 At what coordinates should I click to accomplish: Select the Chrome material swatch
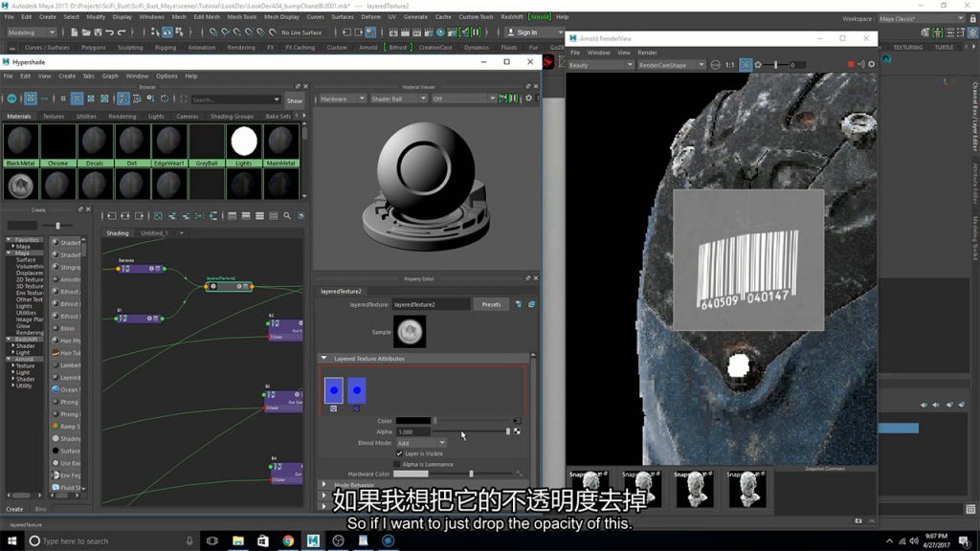click(58, 145)
